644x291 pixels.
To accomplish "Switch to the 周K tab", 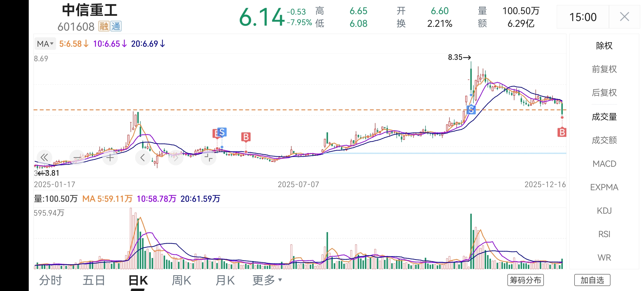I will [x=181, y=280].
